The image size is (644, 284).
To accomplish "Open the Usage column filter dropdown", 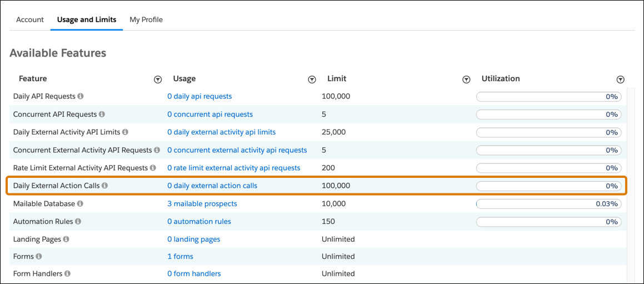I will click(312, 79).
